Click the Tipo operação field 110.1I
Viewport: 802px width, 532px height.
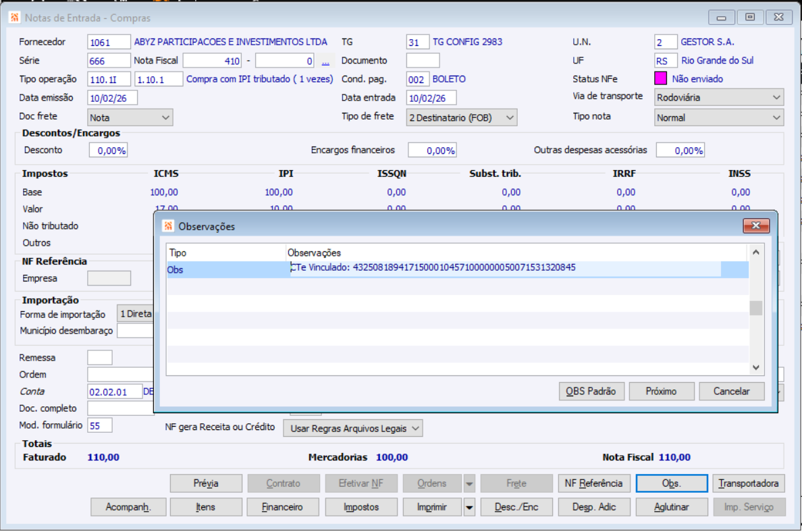point(109,79)
